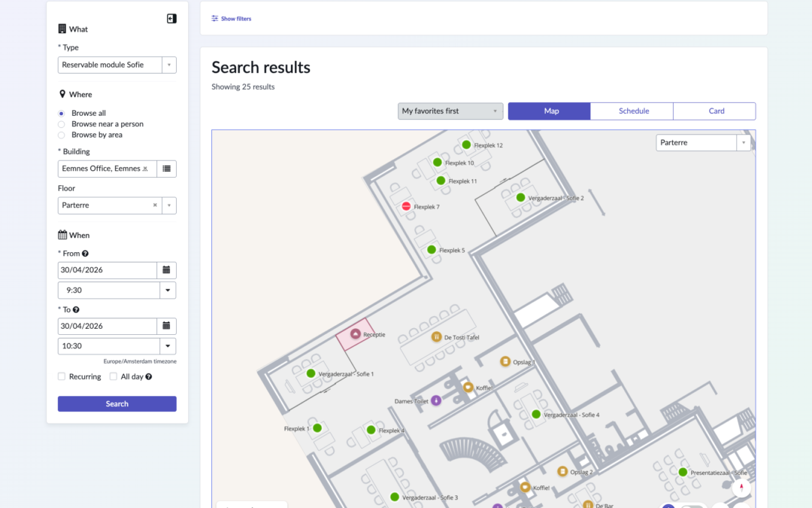
Task: Select the Flexplek 1 map marker
Action: point(317,428)
